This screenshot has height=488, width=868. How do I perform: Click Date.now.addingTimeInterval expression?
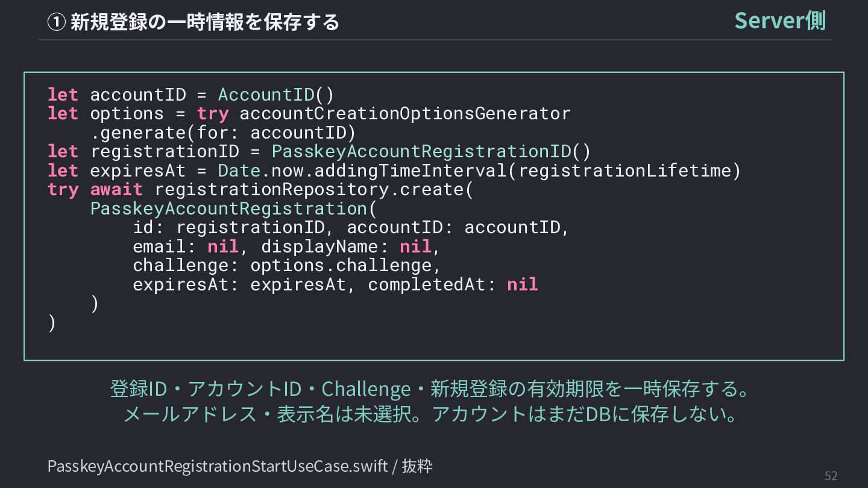pos(362,170)
